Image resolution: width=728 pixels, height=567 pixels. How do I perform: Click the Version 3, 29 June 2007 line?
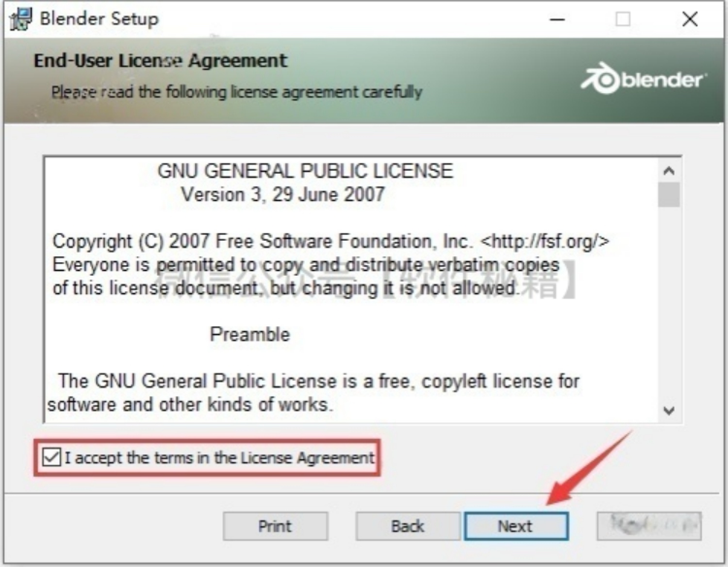(283, 195)
